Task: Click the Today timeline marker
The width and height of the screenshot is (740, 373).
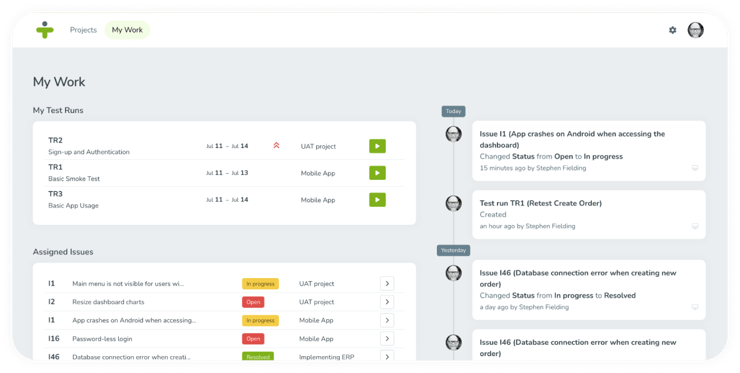Action: pos(454,111)
